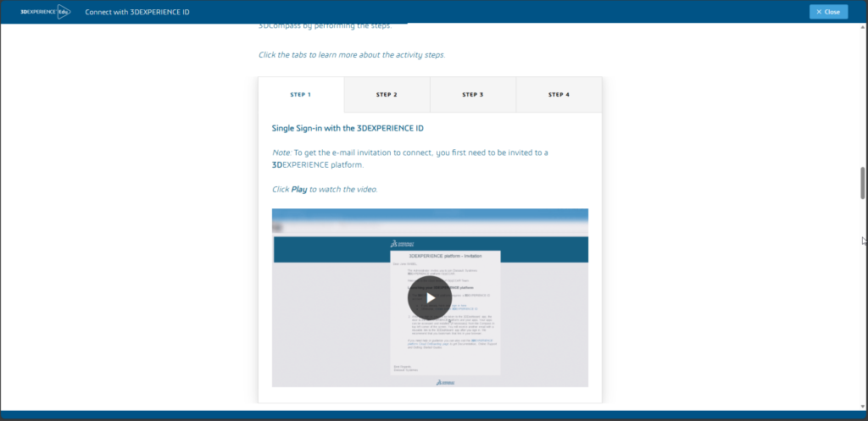Click the "Click Play to watch the video" text

pyautogui.click(x=325, y=189)
